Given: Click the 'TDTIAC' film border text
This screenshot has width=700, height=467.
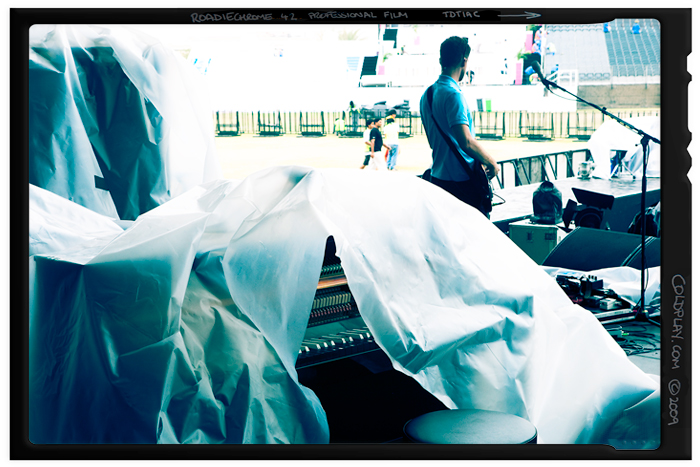Looking at the screenshot, I should 461,14.
